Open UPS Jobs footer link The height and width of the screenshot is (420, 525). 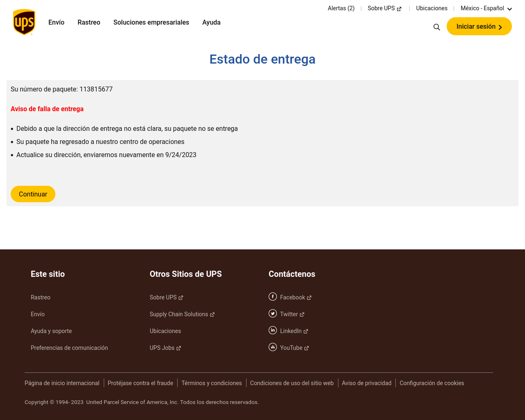click(162, 348)
